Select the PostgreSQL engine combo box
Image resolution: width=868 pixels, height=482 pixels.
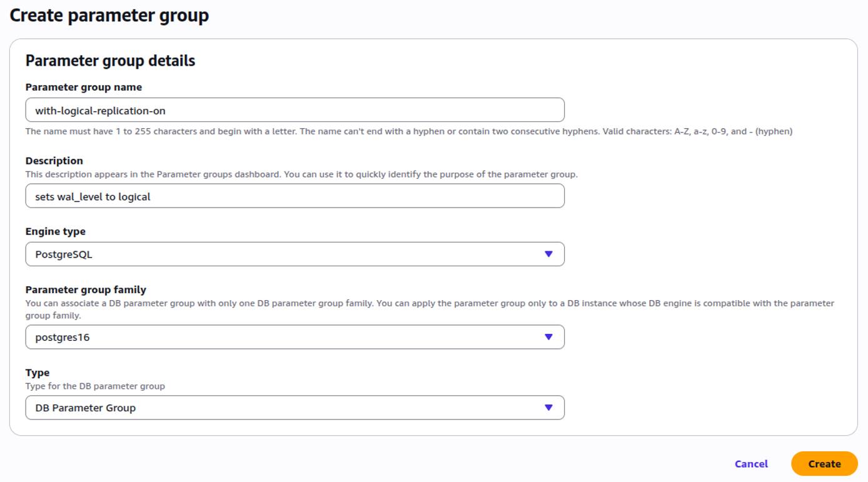tap(294, 254)
